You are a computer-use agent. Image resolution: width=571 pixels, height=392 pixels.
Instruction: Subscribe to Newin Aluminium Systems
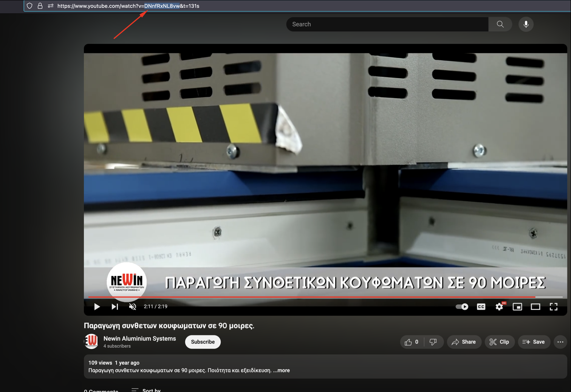coord(203,342)
